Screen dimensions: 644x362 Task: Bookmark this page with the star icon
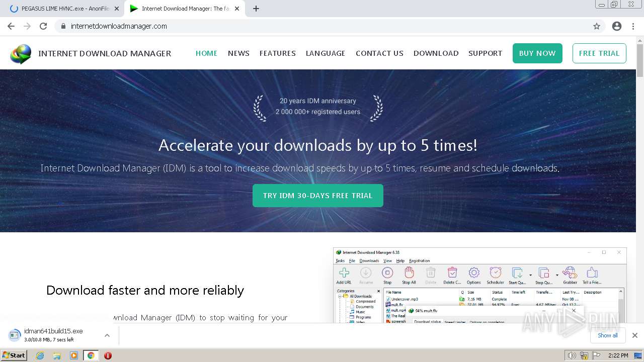[597, 26]
